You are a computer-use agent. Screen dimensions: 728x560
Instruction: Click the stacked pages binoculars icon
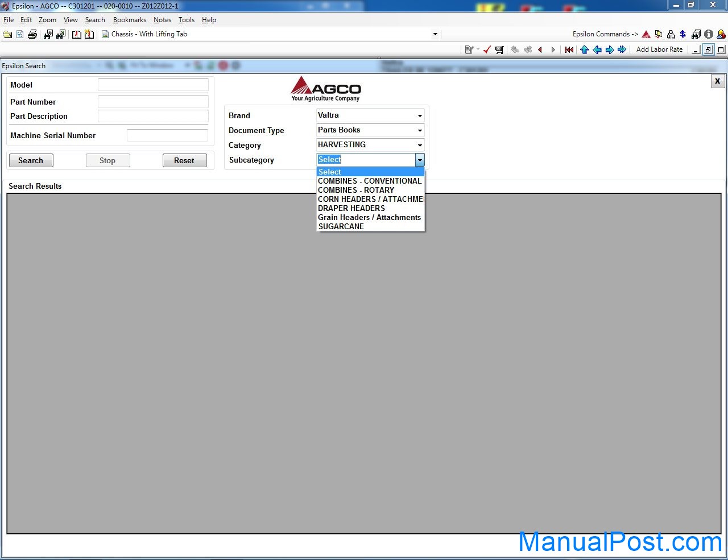[x=696, y=34]
